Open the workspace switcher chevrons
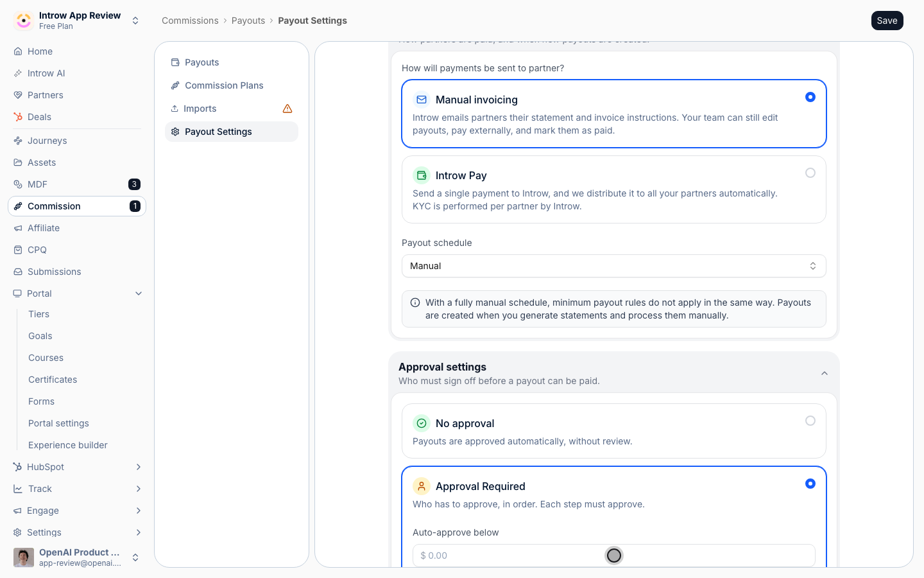 (135, 21)
